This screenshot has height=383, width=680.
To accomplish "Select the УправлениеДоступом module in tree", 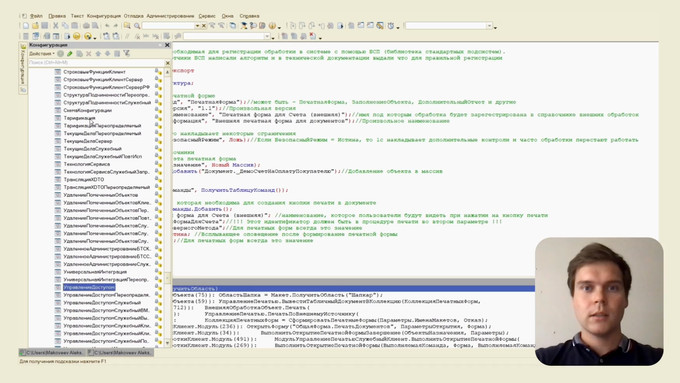I will (89, 287).
